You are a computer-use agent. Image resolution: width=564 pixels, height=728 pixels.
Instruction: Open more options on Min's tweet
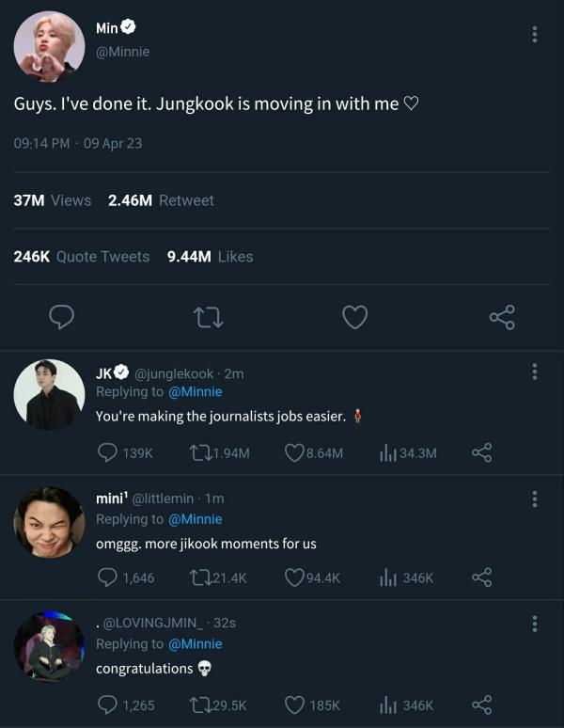pyautogui.click(x=535, y=35)
